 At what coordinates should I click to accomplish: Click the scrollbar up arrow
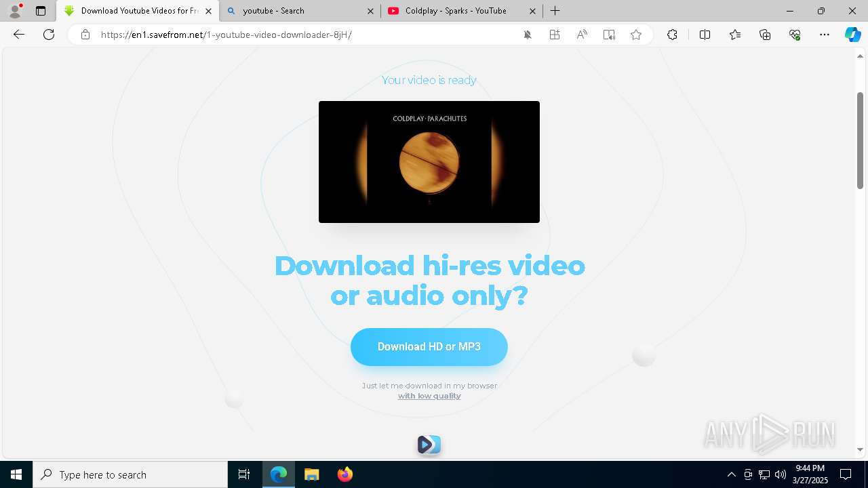pyautogui.click(x=860, y=56)
